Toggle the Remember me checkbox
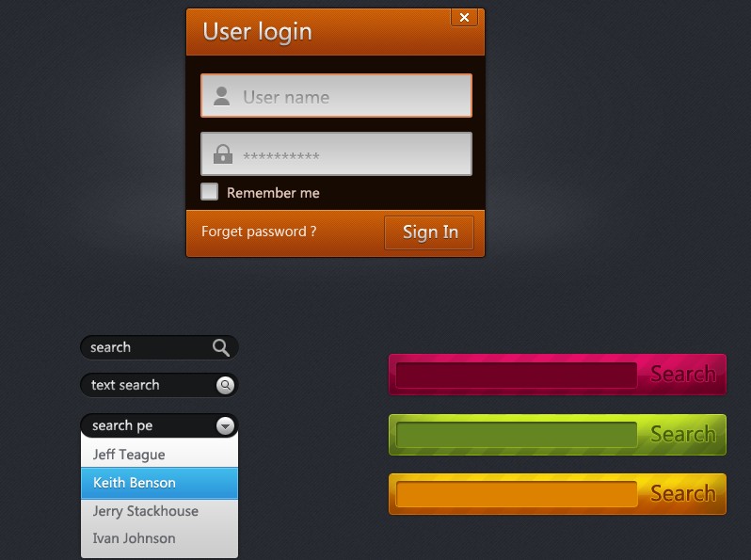Screen dimensions: 751x560 [209, 192]
